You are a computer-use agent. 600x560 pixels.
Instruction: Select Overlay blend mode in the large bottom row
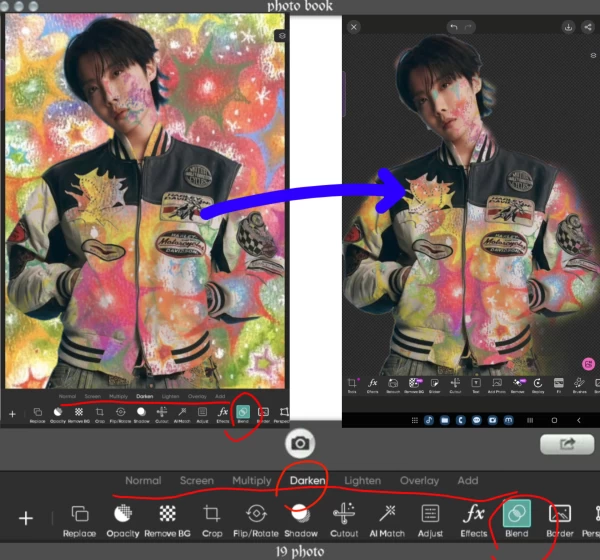[x=419, y=480]
